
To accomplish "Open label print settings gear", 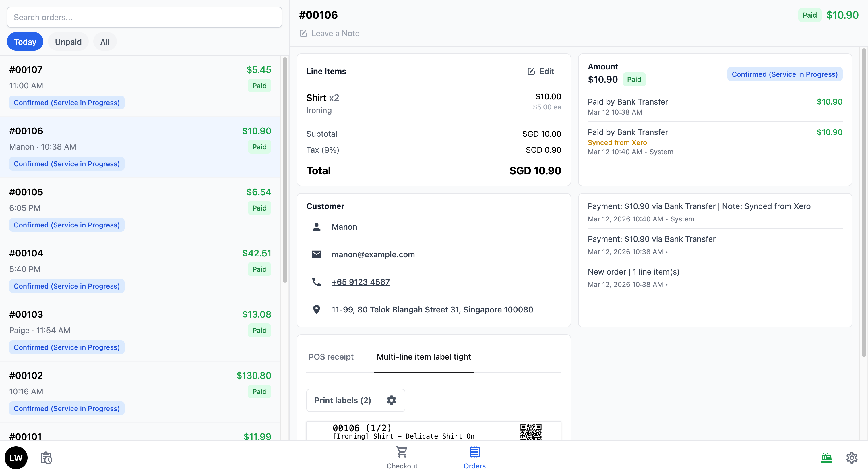I will [391, 400].
